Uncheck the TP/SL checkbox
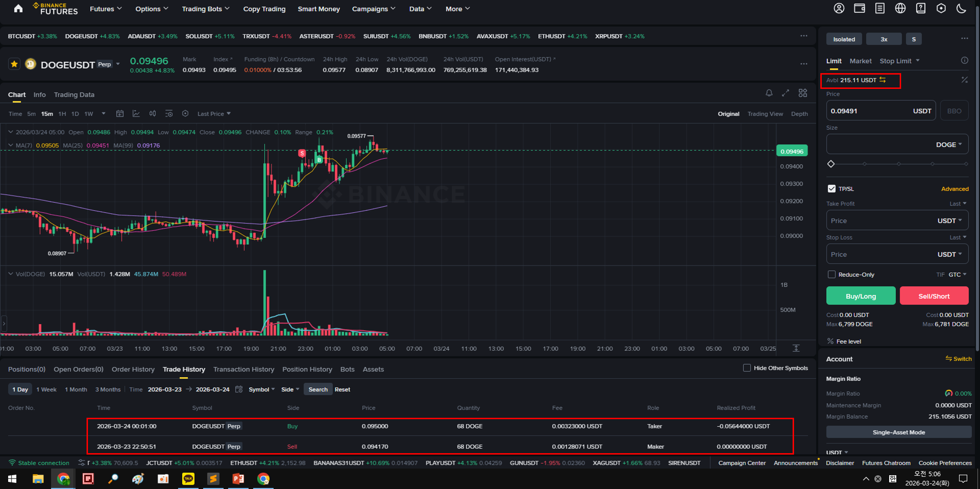 point(831,188)
